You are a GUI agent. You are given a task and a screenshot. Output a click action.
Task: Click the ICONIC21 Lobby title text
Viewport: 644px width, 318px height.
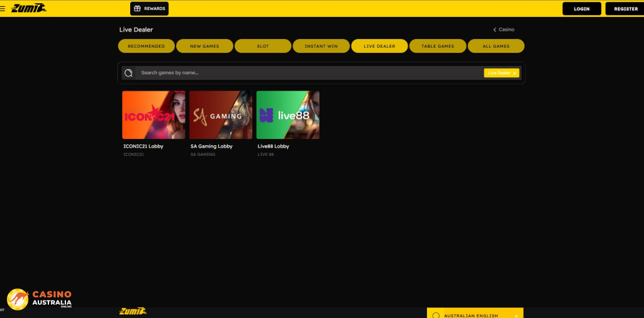(143, 146)
